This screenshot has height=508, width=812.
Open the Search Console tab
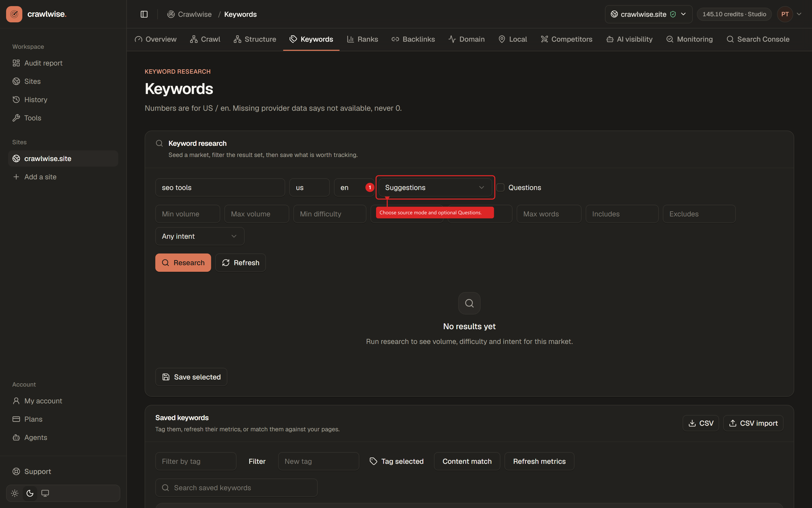coord(758,39)
